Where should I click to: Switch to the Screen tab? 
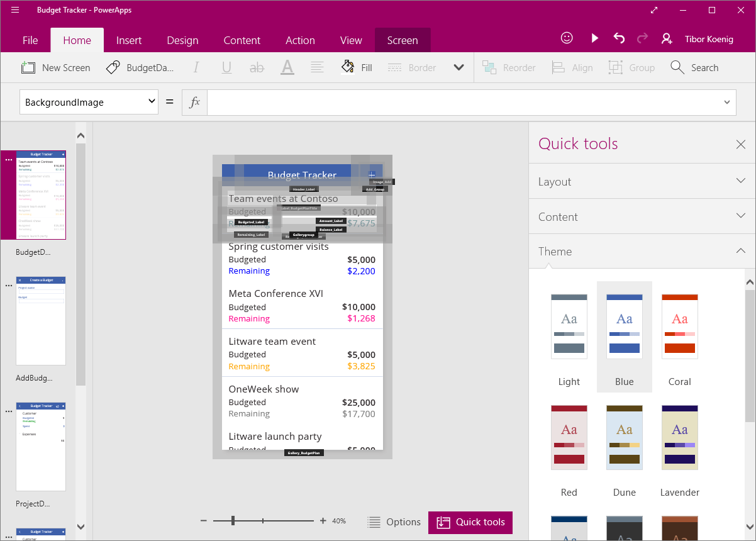[403, 40]
